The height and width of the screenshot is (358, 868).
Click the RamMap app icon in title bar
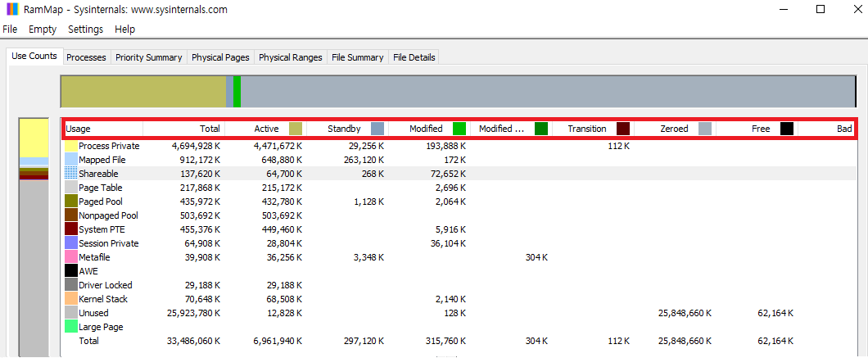click(x=13, y=10)
